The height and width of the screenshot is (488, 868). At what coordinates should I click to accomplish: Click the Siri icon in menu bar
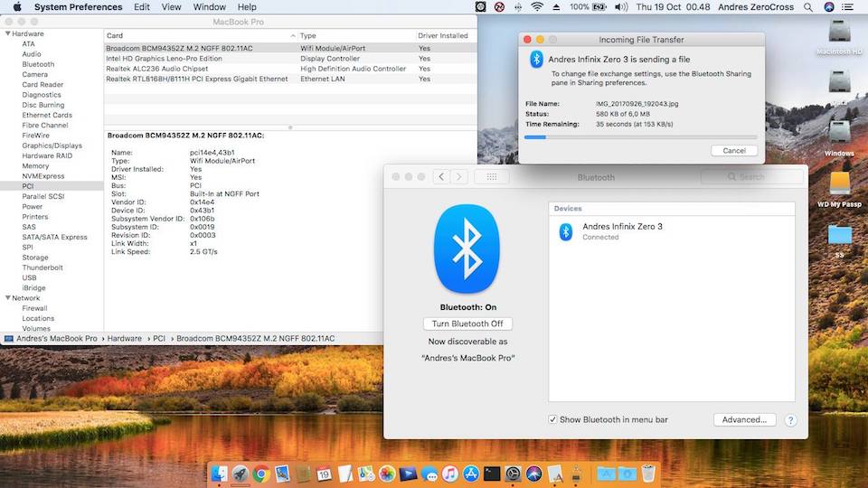(829, 7)
